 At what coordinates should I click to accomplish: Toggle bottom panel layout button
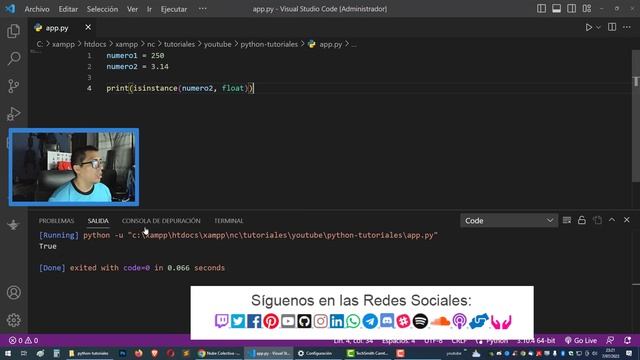click(x=556, y=9)
